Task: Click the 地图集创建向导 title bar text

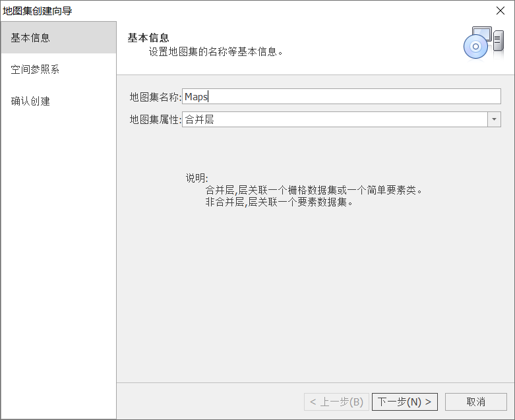Action: pos(38,10)
